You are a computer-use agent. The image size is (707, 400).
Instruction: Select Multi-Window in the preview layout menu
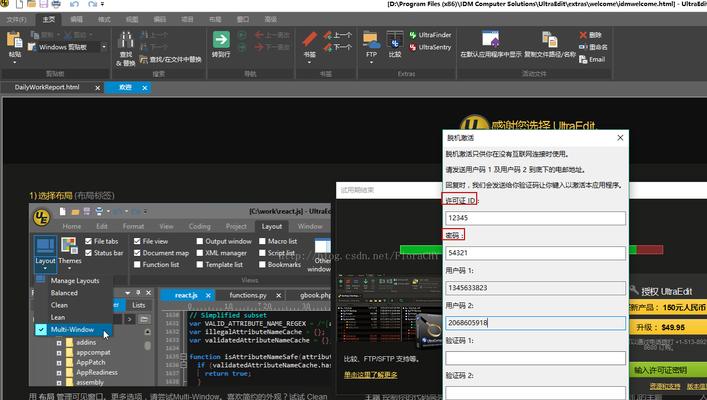72,330
